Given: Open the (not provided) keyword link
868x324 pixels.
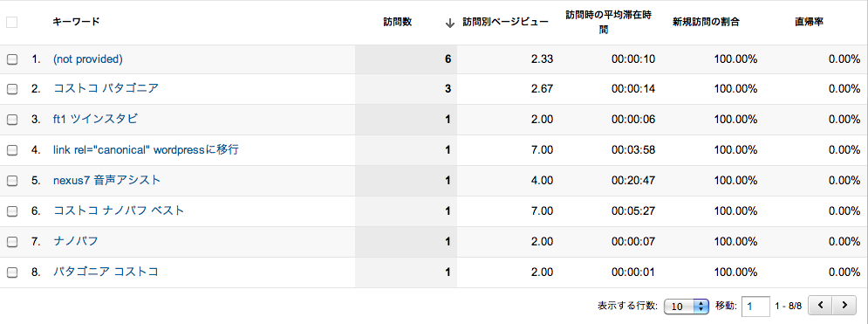Looking at the screenshot, I should [x=88, y=59].
